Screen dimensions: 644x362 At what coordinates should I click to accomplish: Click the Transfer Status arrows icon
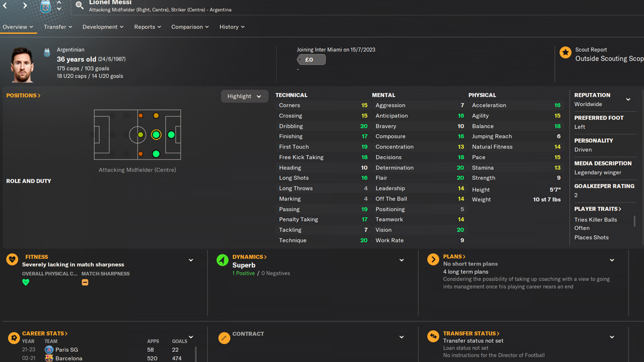click(x=433, y=336)
